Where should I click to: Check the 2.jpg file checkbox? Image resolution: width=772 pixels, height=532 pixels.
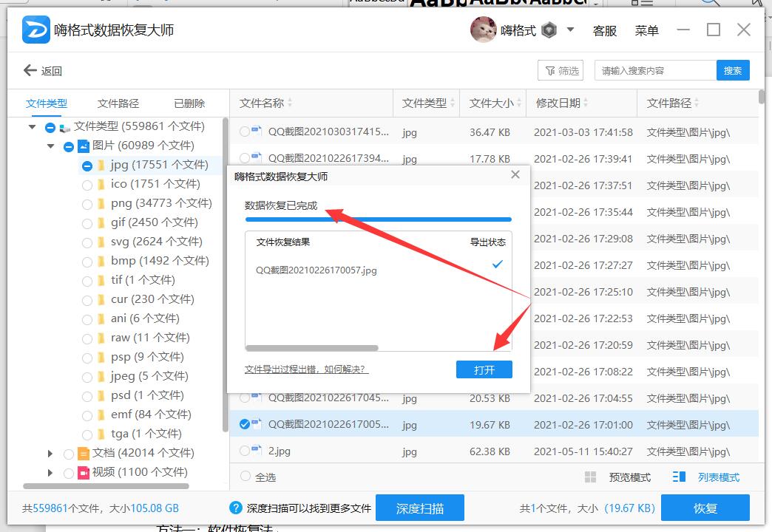[244, 450]
